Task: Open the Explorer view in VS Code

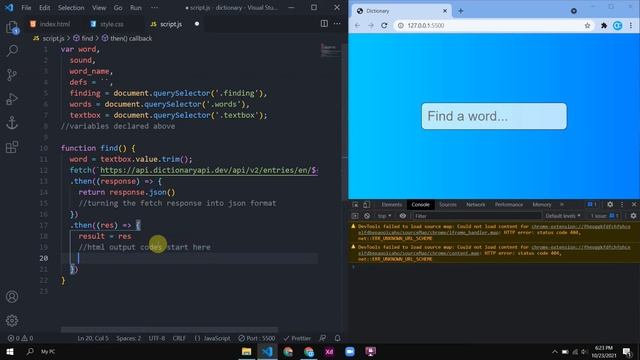Action: pyautogui.click(x=12, y=28)
